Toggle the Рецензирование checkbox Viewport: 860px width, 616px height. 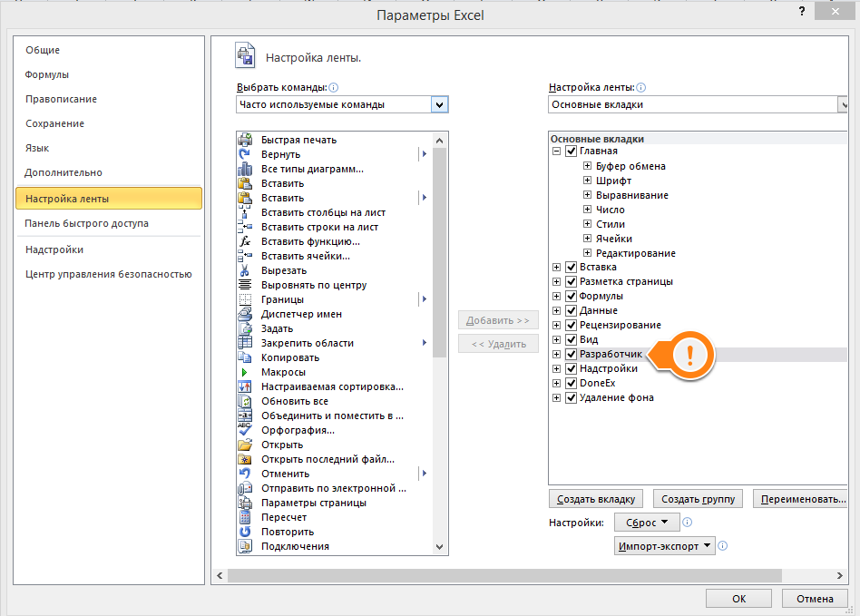pyautogui.click(x=571, y=326)
